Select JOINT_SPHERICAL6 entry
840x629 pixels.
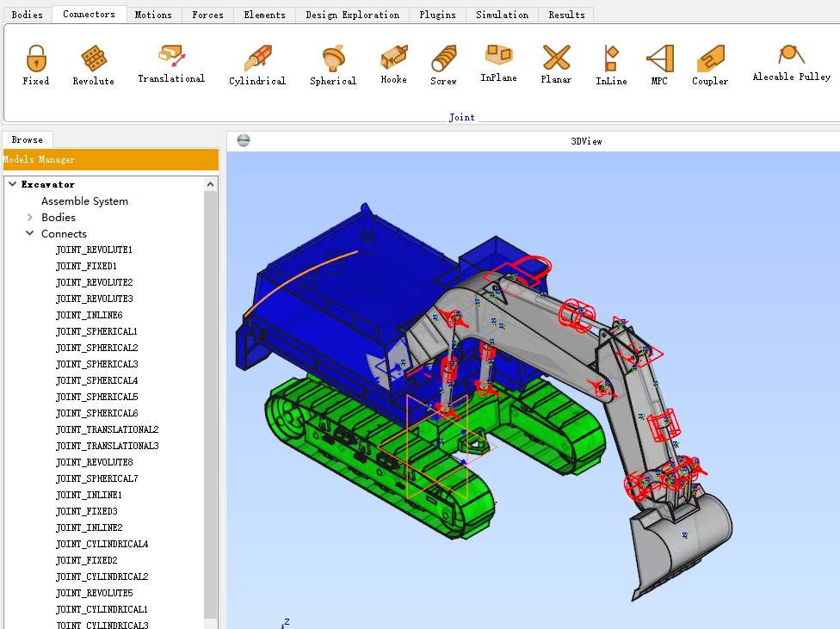tap(97, 413)
